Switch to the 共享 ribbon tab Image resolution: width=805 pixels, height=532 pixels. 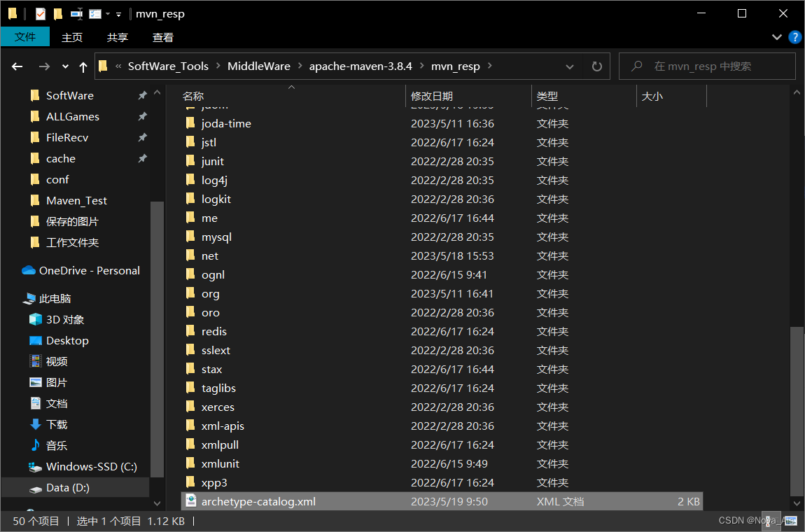[x=118, y=38]
